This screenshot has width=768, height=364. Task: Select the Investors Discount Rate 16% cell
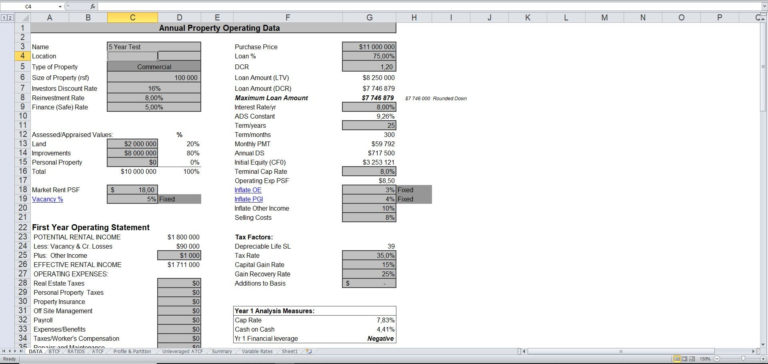(x=154, y=88)
